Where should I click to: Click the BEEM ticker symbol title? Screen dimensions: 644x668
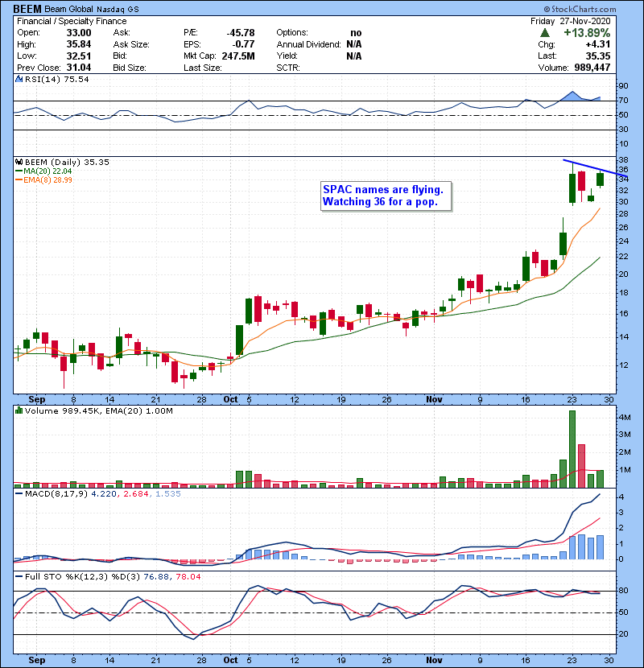[x=27, y=9]
